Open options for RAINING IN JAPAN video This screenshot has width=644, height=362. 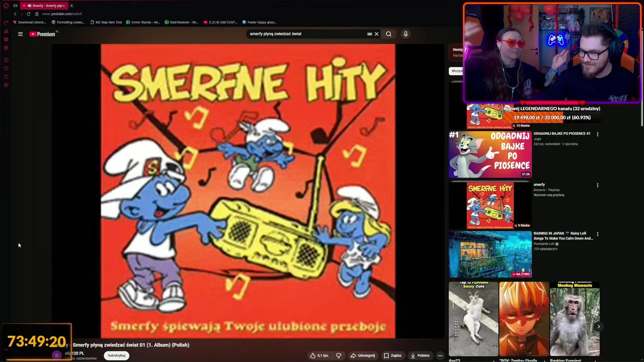598,234
